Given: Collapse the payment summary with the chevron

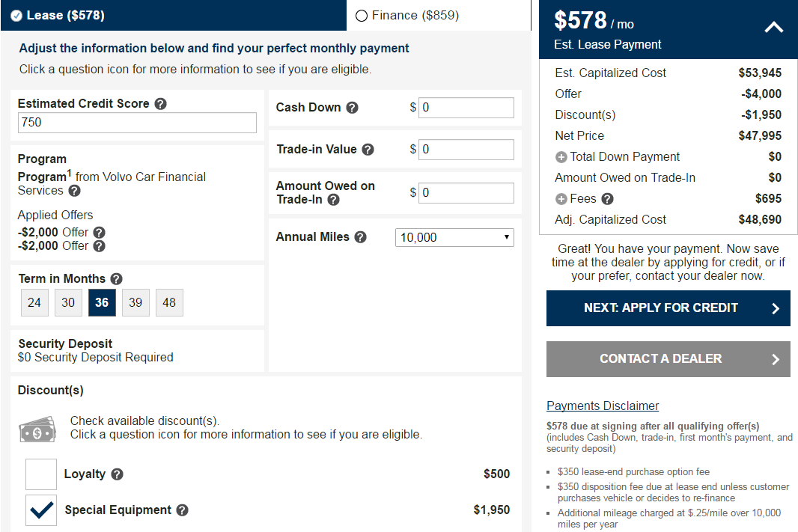Looking at the screenshot, I should [773, 27].
